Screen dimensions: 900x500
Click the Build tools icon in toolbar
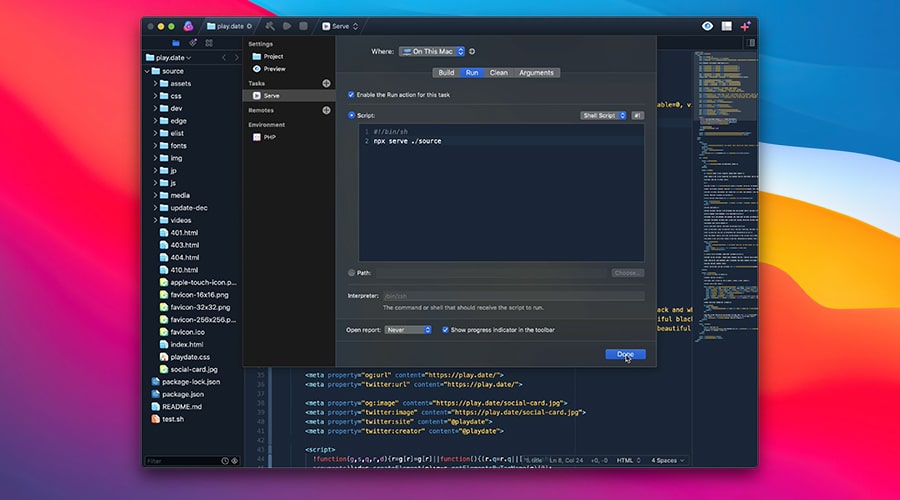pos(270,26)
